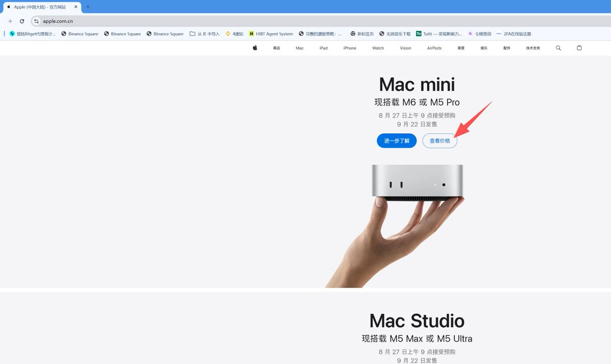Open a new tab with the plus button
This screenshot has width=611, height=364.
coord(88,7)
